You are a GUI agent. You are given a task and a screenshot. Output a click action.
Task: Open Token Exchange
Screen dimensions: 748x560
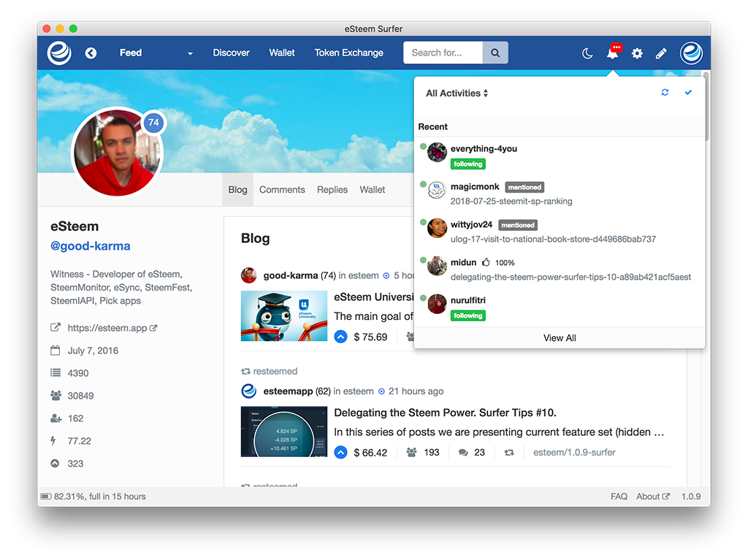pyautogui.click(x=348, y=53)
